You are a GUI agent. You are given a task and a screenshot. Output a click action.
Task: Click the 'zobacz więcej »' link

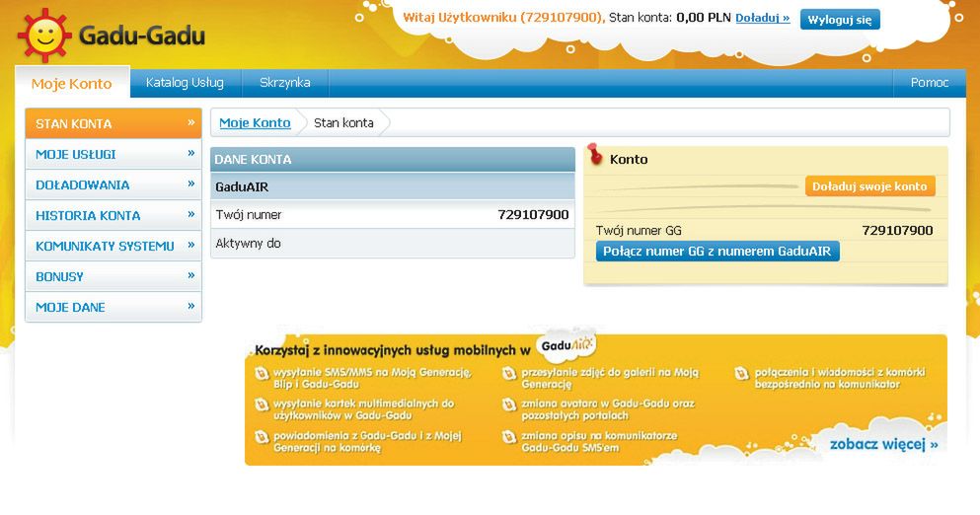(x=883, y=444)
